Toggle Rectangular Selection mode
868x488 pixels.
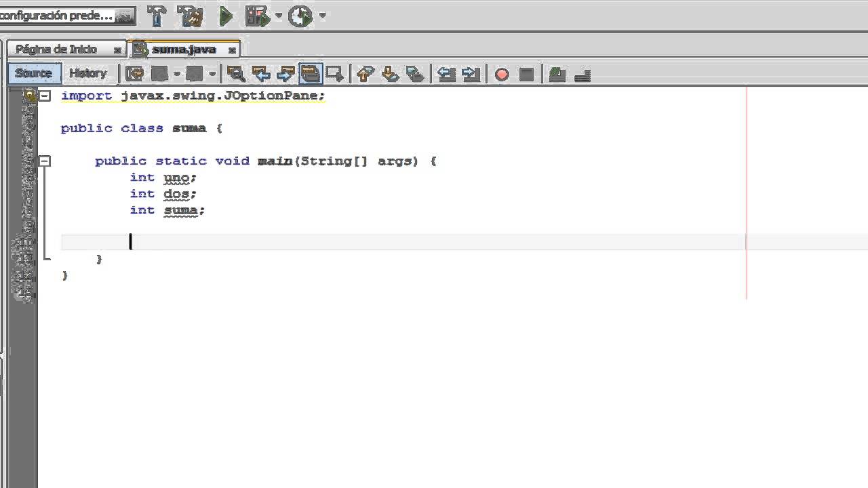335,74
